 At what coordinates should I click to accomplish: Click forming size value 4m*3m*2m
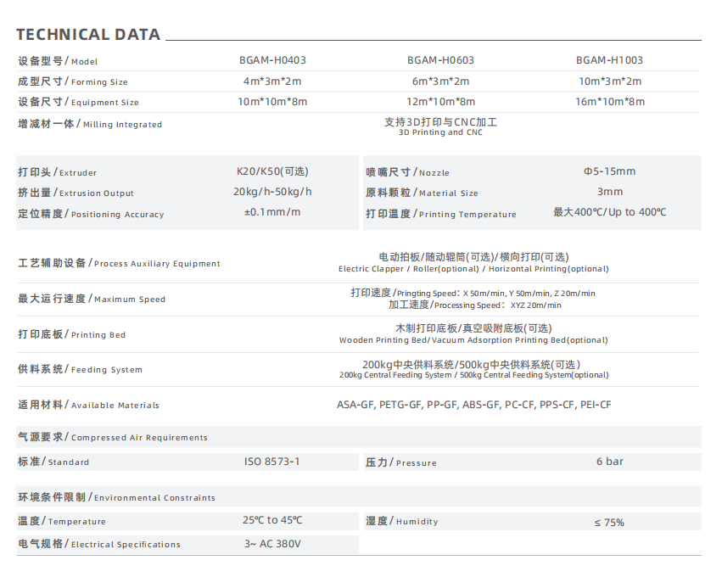(x=272, y=81)
